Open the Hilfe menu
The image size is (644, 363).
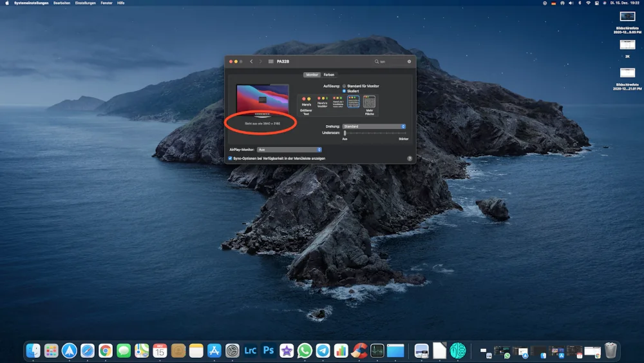point(121,3)
